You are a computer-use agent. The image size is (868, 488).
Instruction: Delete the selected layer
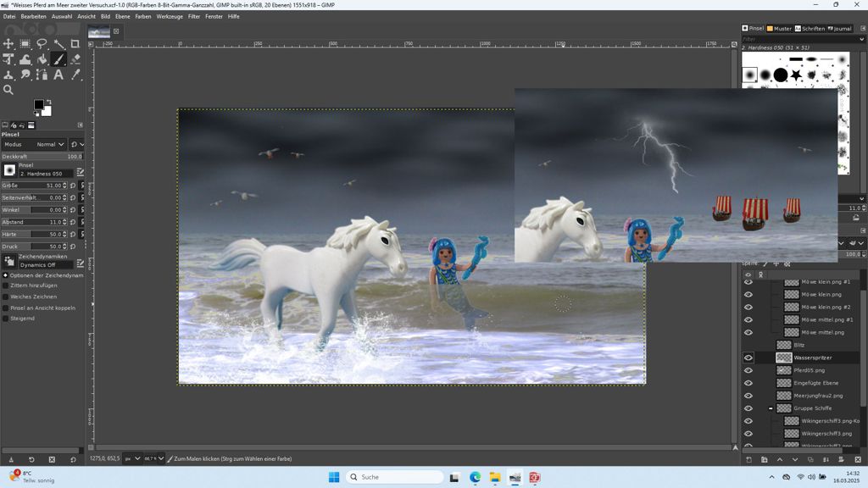pos(858,460)
